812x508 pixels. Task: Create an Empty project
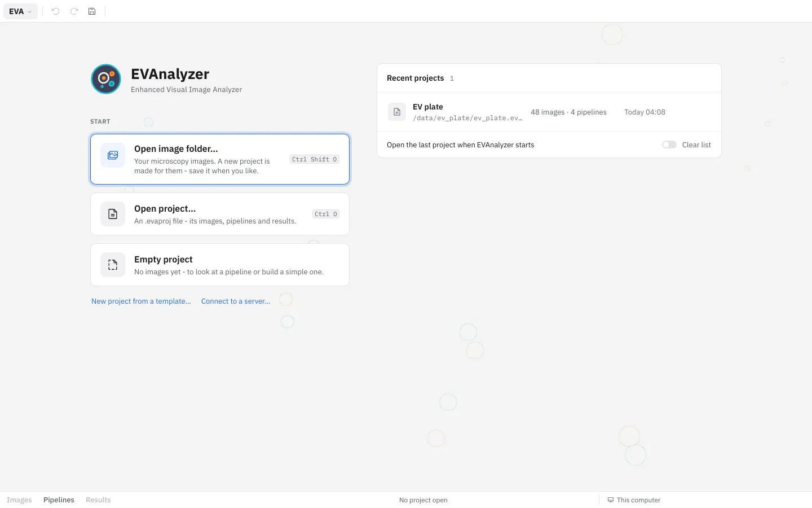coord(220,265)
